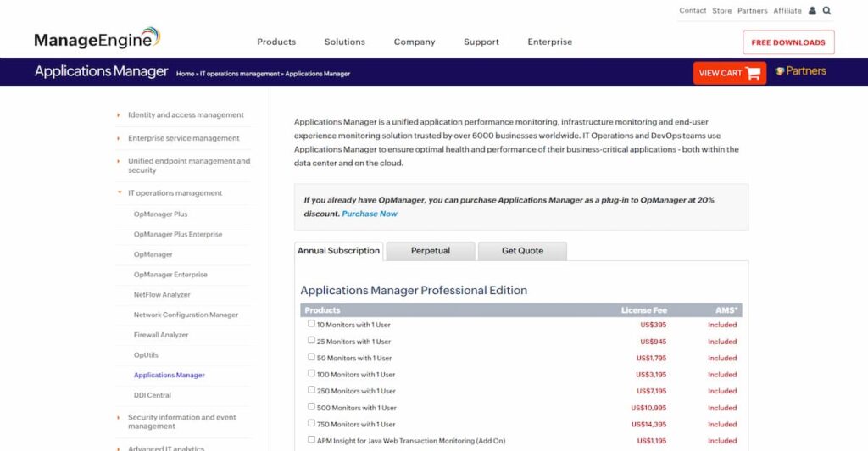Check the 10 Monitors with 1 User box
868x451 pixels.
click(x=311, y=324)
